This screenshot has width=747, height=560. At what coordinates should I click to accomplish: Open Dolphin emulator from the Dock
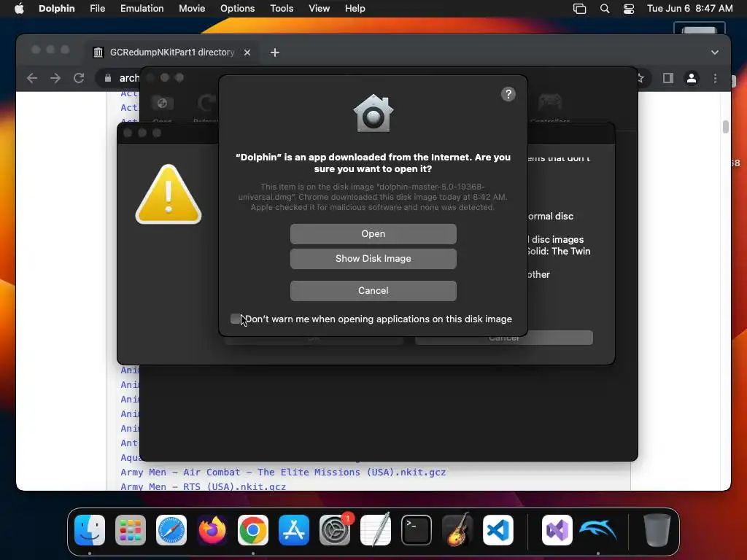[598, 530]
